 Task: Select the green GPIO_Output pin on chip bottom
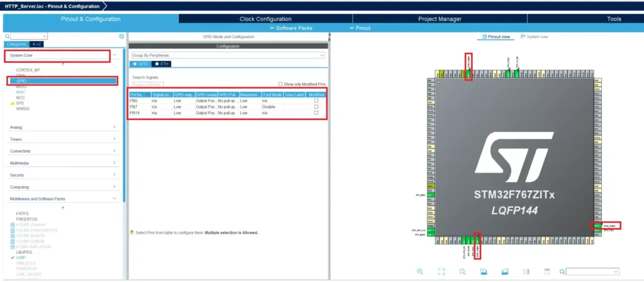pyautogui.click(x=477, y=241)
